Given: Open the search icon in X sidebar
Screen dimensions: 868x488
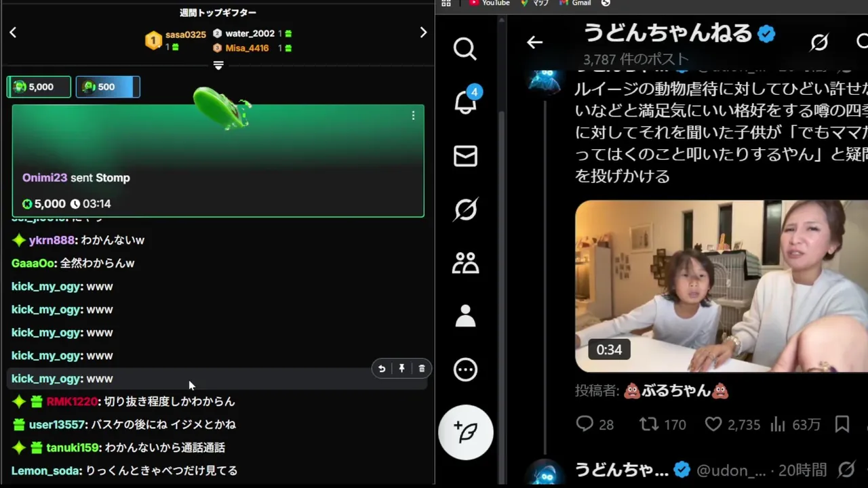Looking at the screenshot, I should [465, 49].
